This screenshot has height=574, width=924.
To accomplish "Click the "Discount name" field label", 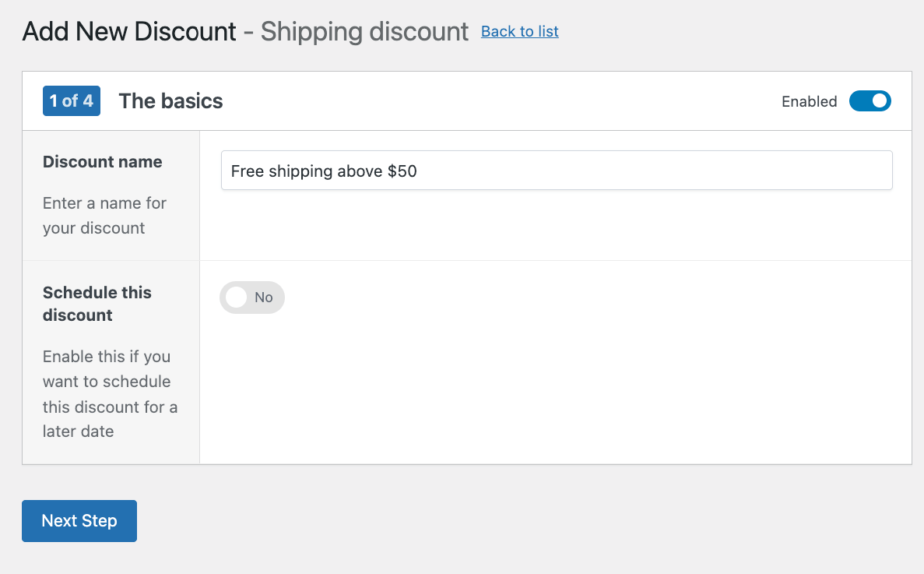I will 102,162.
